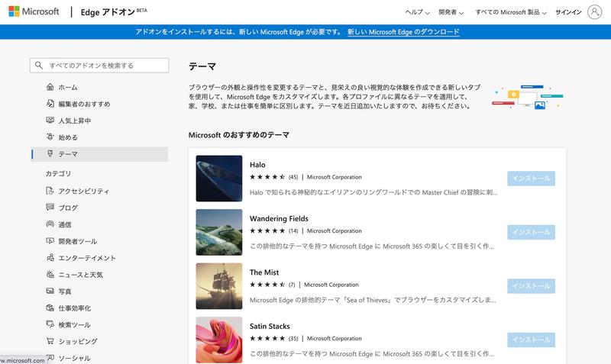Open the Wandering Fields theme title
Screen dimensions: 611x364
279,218
